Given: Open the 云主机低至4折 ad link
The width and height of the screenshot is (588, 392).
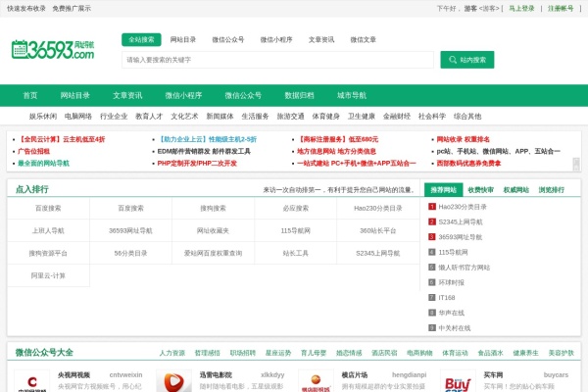Looking at the screenshot, I should tap(62, 139).
